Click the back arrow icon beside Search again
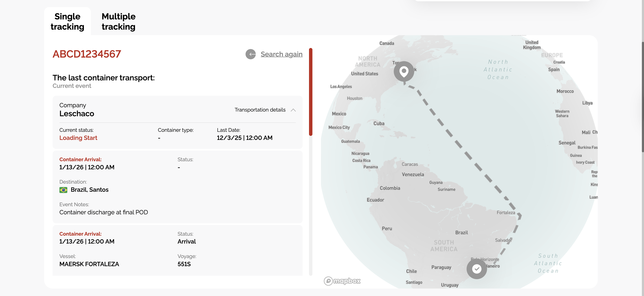 [x=250, y=54]
